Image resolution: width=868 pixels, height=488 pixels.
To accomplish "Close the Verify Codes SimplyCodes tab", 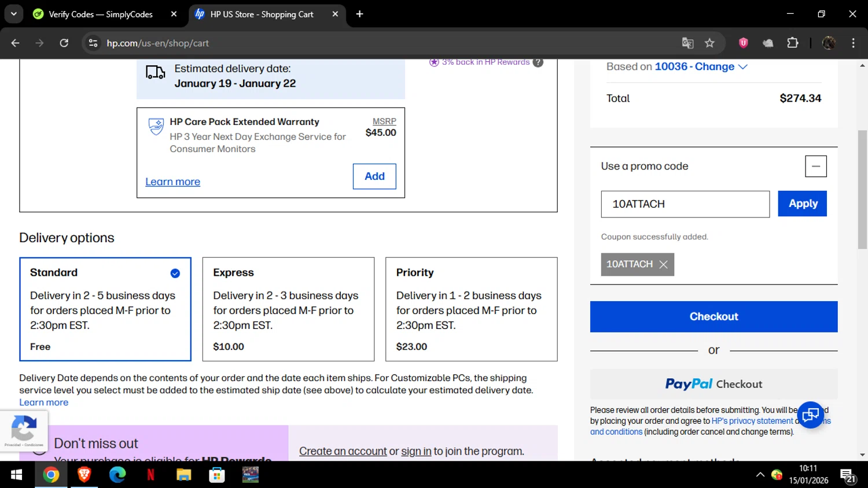I will pyautogui.click(x=174, y=14).
